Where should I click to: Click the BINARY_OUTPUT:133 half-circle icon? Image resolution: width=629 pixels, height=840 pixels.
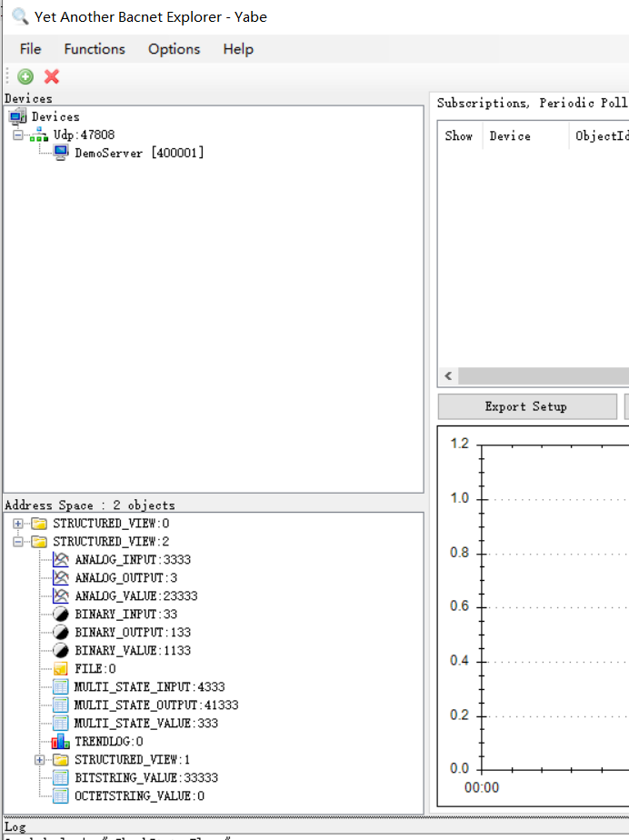coord(61,633)
